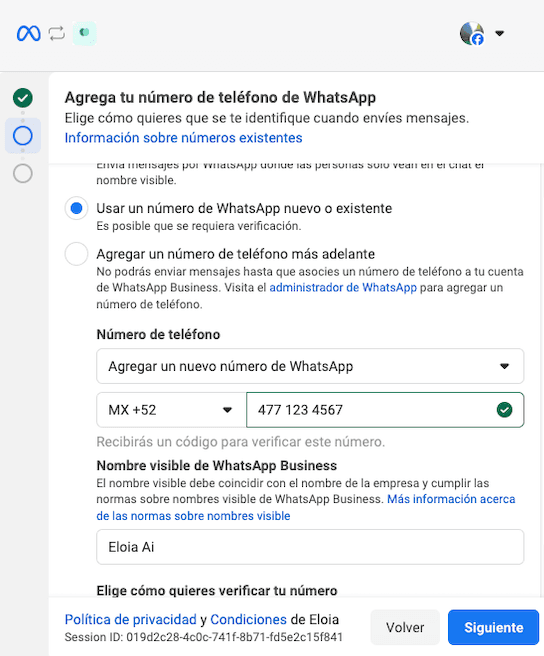Open Información sobre números existentes link

coord(183,138)
